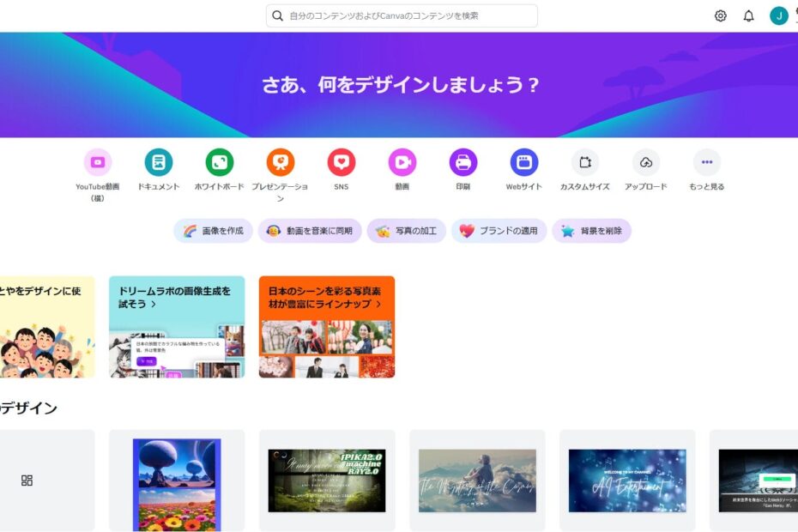Select the ホワイトボード icon
Viewport: 798px width, 532px height.
[218, 163]
